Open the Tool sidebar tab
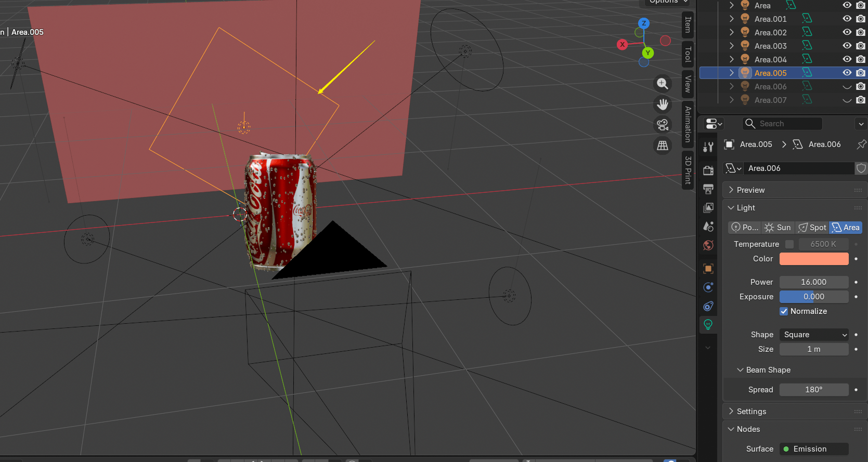868x462 pixels. pos(688,54)
